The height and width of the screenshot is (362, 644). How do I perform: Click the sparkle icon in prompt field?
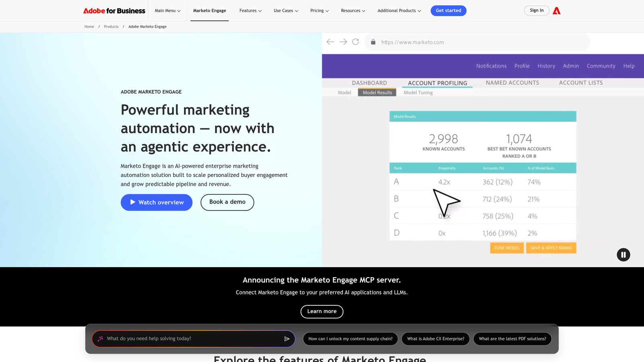pos(100,339)
